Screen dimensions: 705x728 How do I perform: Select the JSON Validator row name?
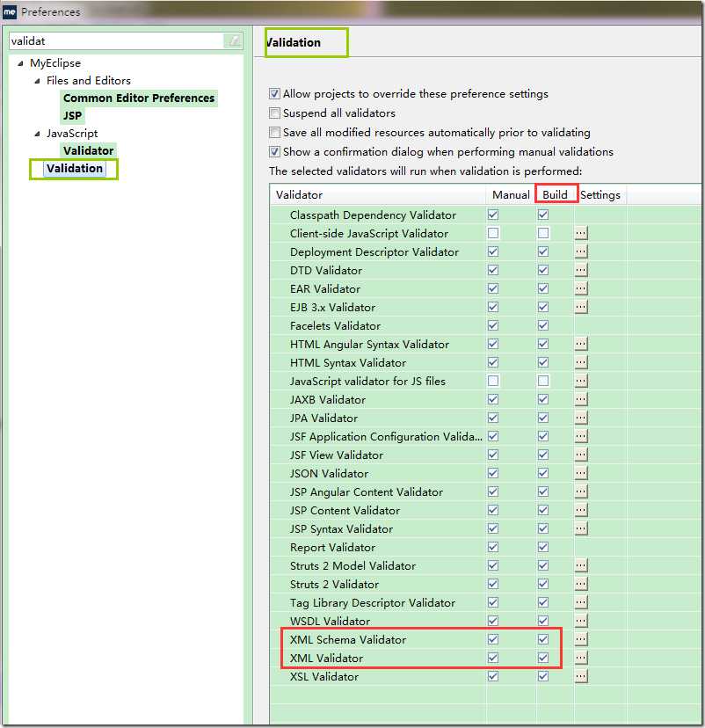pyautogui.click(x=329, y=473)
